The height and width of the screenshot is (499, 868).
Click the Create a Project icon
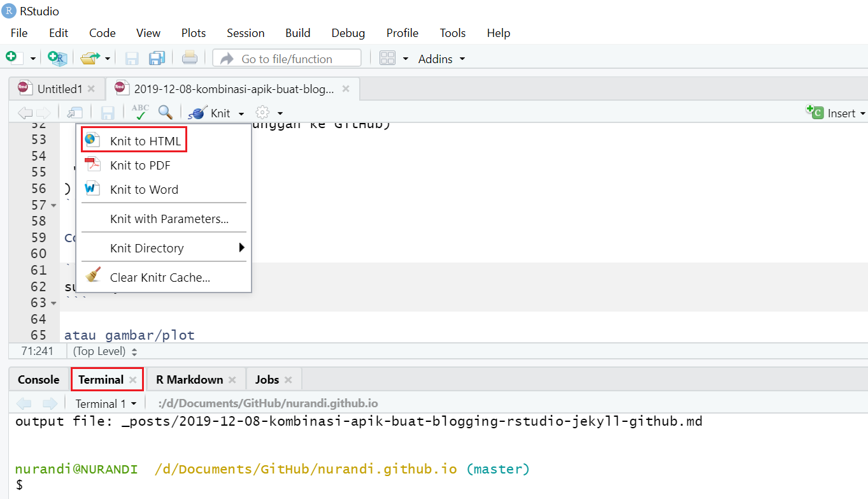(57, 58)
